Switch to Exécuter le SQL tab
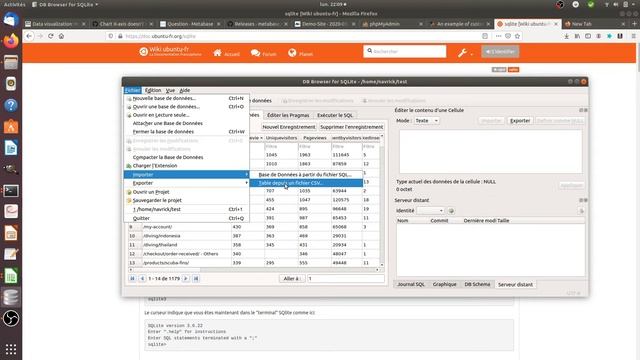640x360 pixels. tap(335, 116)
